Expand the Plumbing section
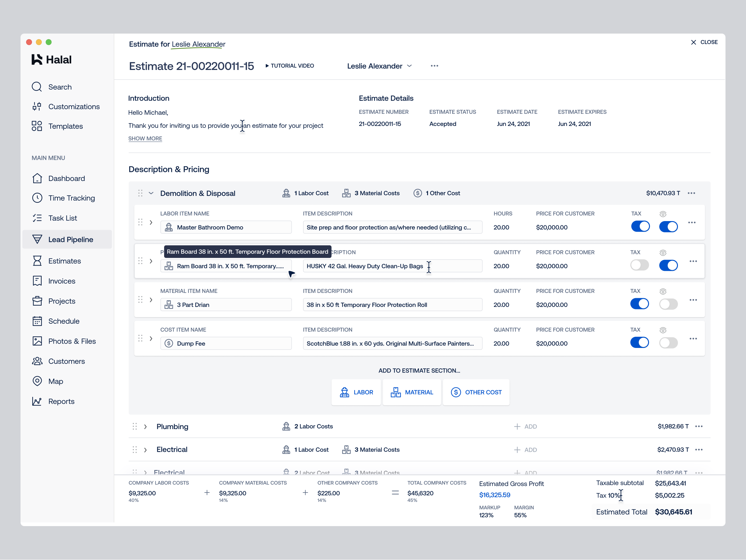 click(145, 426)
